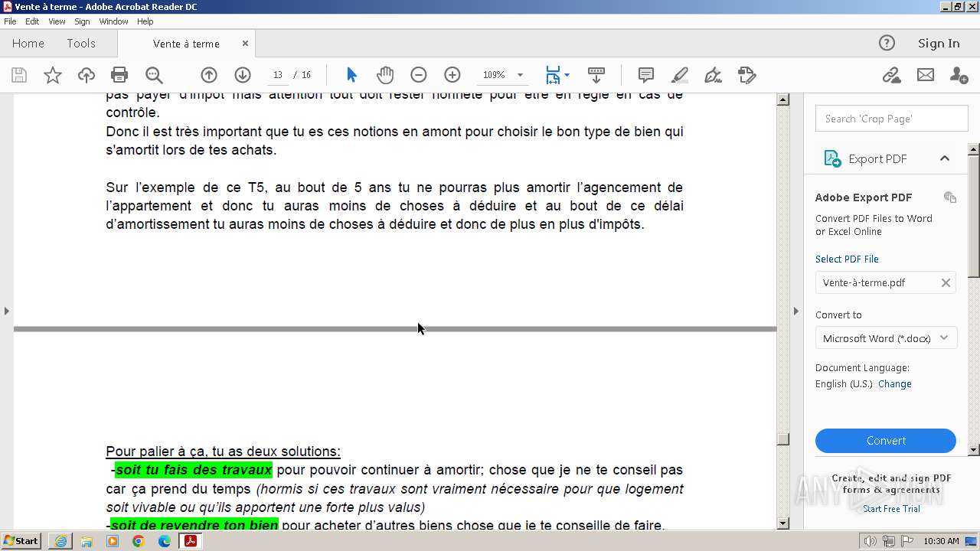The image size is (980, 551).
Task: Click the Convert button
Action: [886, 441]
